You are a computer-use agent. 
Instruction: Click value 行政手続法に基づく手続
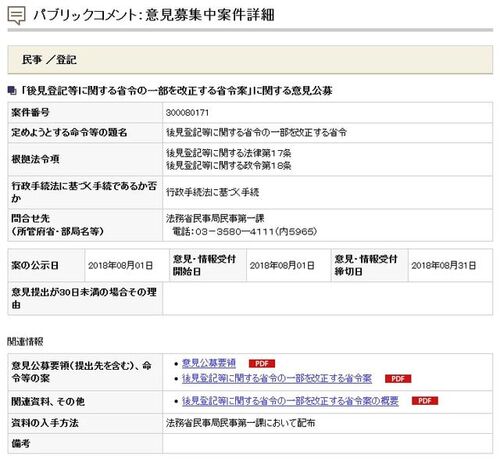(x=213, y=192)
